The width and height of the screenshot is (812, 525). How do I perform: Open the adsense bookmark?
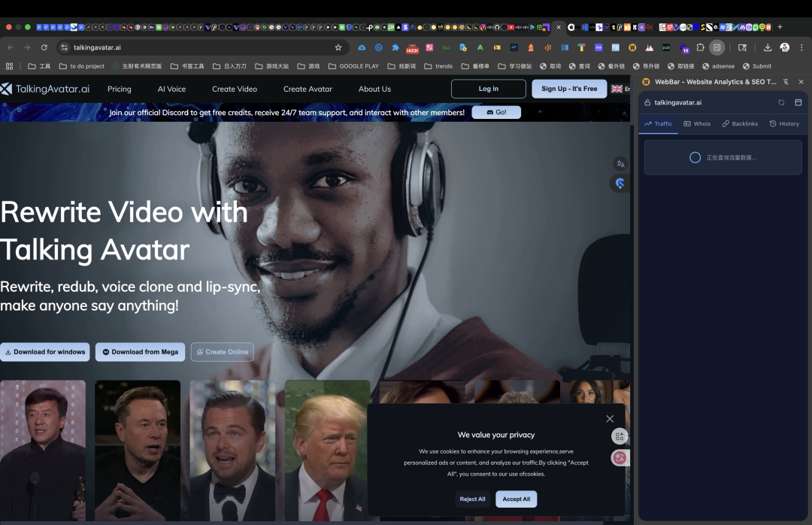tap(718, 66)
